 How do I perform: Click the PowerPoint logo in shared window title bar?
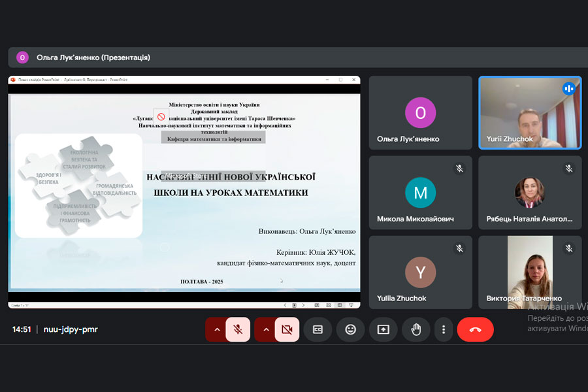(13, 80)
